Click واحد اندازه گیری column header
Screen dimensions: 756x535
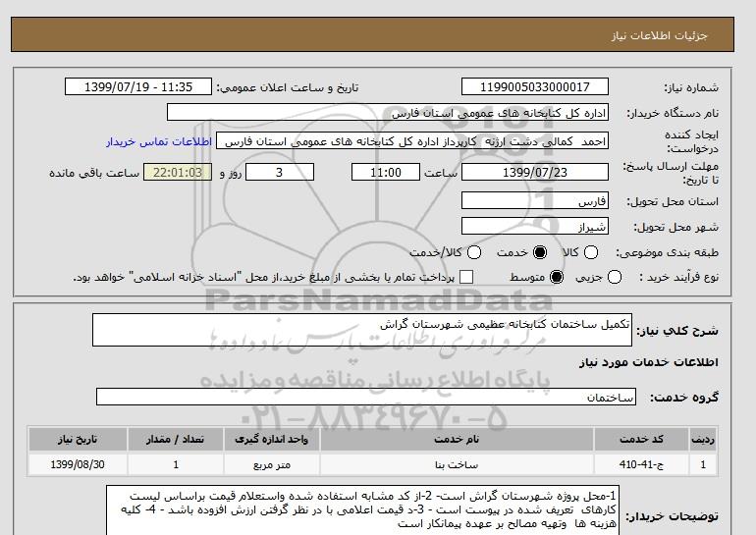271,439
